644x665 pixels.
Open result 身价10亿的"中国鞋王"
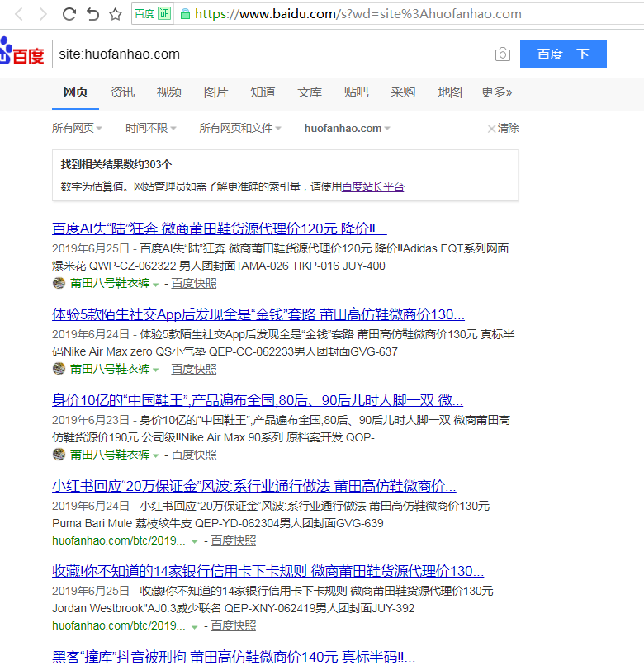[x=258, y=400]
